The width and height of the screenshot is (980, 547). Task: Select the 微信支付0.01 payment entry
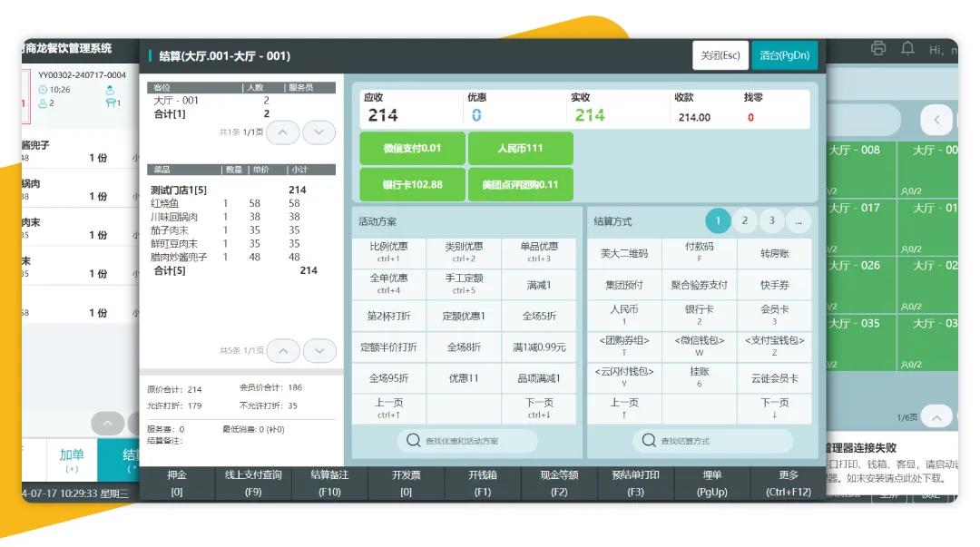(x=413, y=148)
